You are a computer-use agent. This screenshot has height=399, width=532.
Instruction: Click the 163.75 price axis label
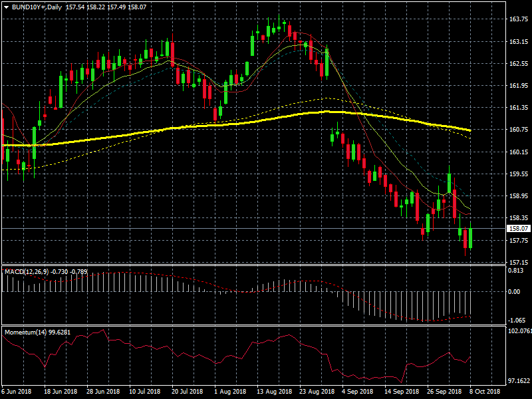click(x=518, y=19)
